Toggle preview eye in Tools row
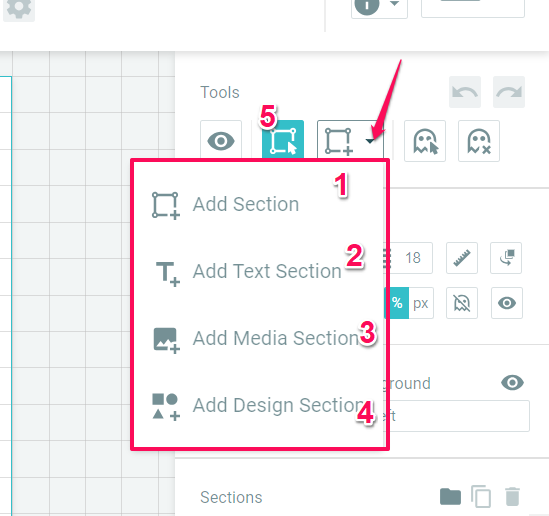 point(221,141)
